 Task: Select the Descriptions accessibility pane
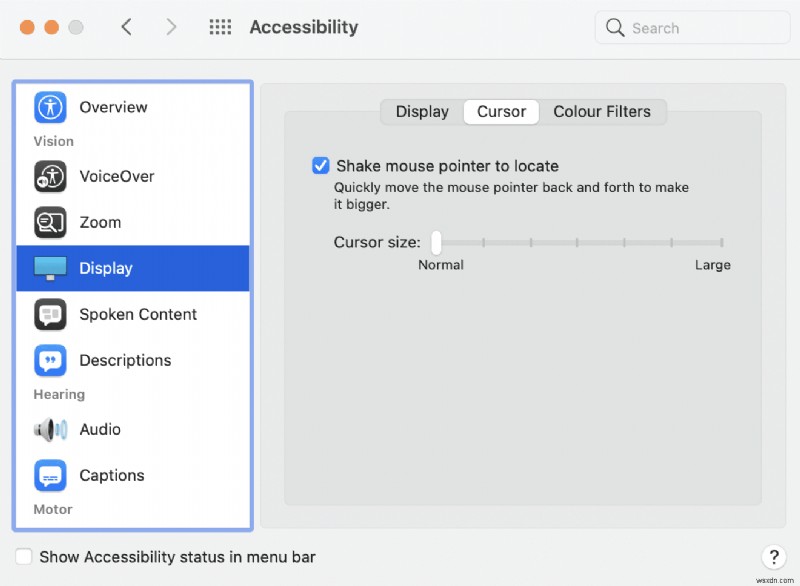pyautogui.click(x=51, y=360)
